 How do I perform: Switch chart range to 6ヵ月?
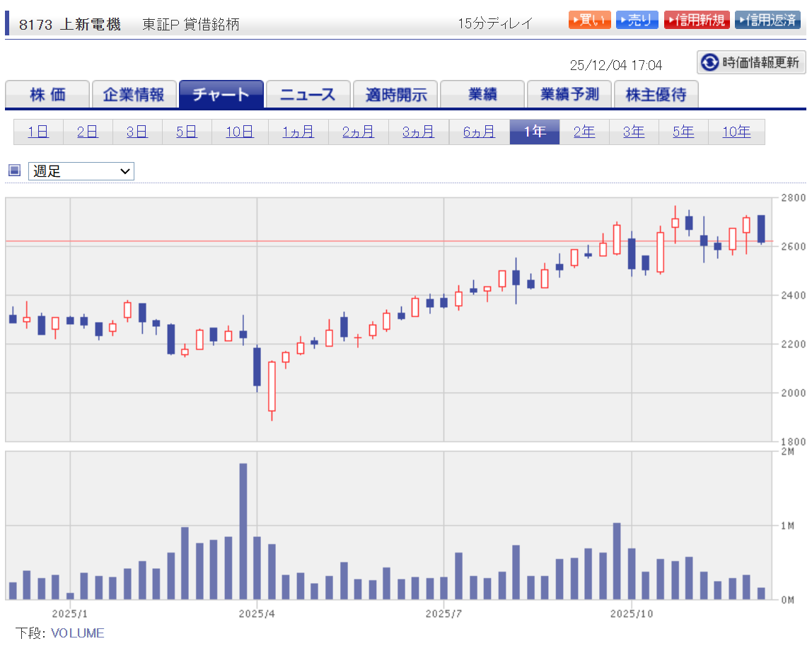479,132
